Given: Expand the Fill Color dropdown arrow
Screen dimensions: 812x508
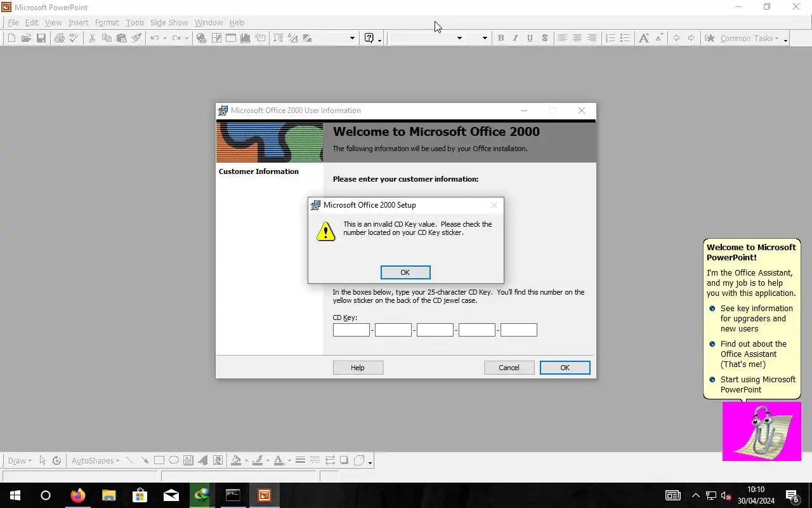Looking at the screenshot, I should pos(246,460).
